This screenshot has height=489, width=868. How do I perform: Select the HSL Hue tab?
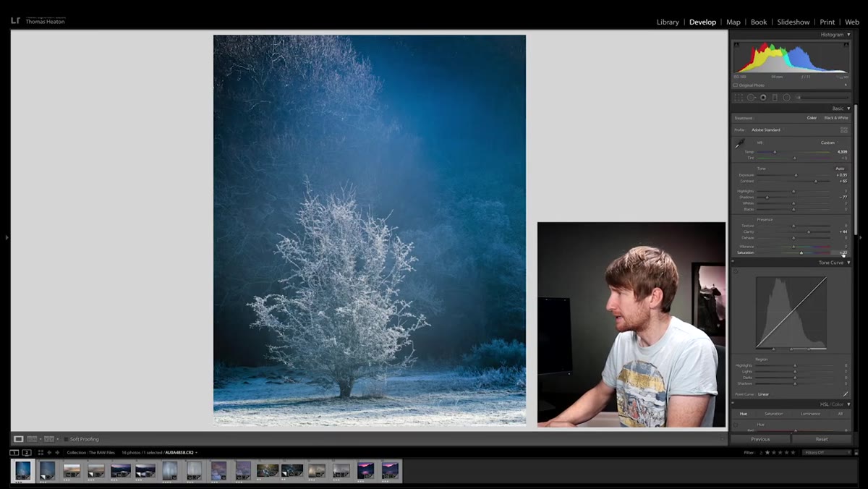point(744,414)
